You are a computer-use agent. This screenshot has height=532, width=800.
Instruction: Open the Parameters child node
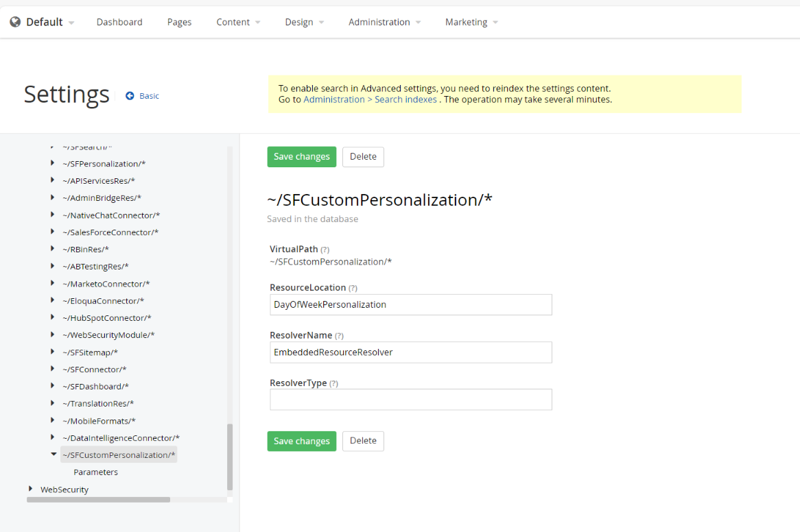(x=95, y=472)
